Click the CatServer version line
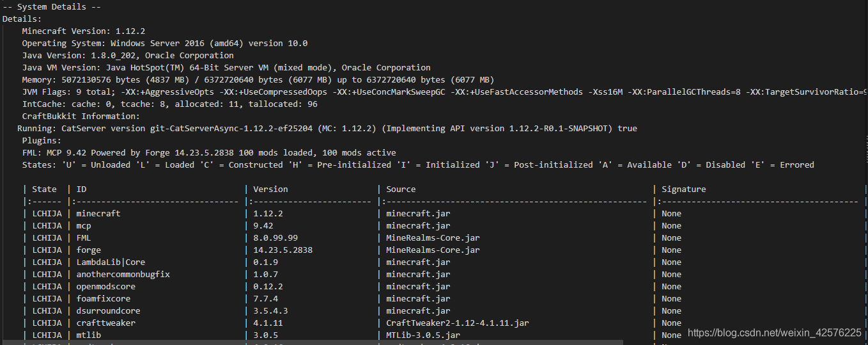Screen dimensions: 868x345 point(327,128)
